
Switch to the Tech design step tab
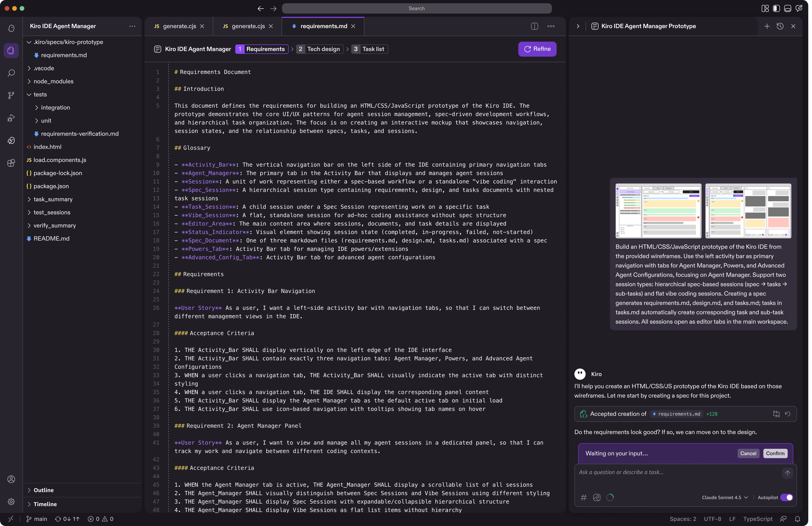coord(320,49)
